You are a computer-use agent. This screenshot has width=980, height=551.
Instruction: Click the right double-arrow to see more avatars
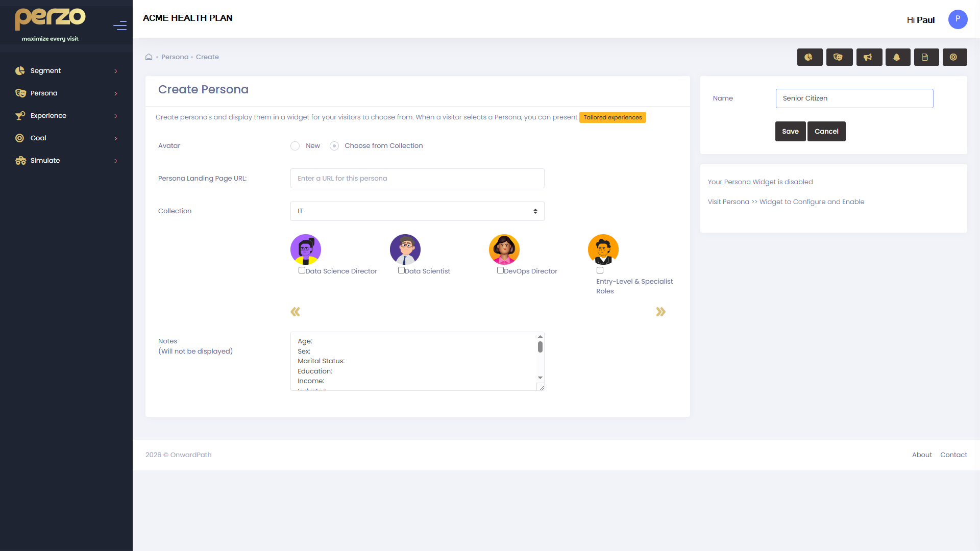click(661, 312)
